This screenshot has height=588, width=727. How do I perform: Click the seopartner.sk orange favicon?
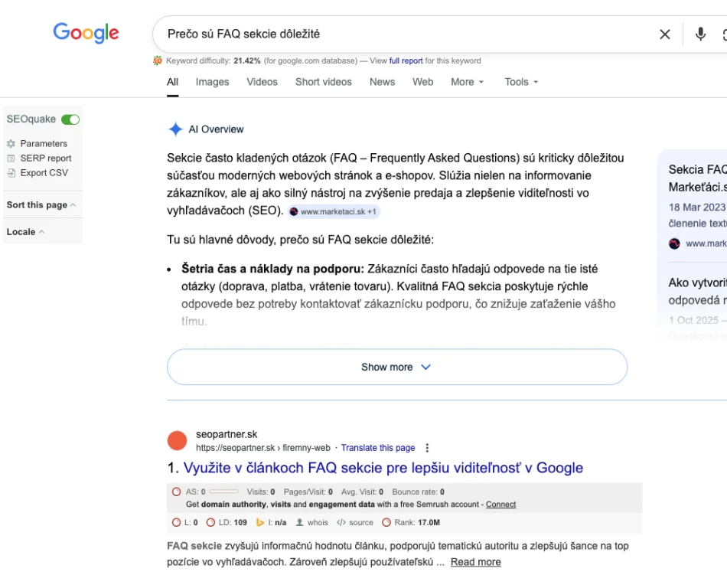[x=177, y=441]
